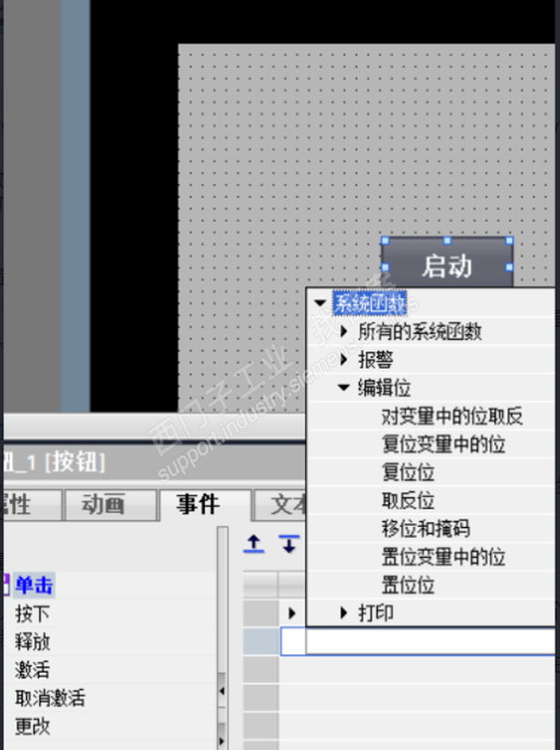Viewport: 560px width, 750px height.
Task: Choose the 取反位 function
Action: pyautogui.click(x=408, y=501)
